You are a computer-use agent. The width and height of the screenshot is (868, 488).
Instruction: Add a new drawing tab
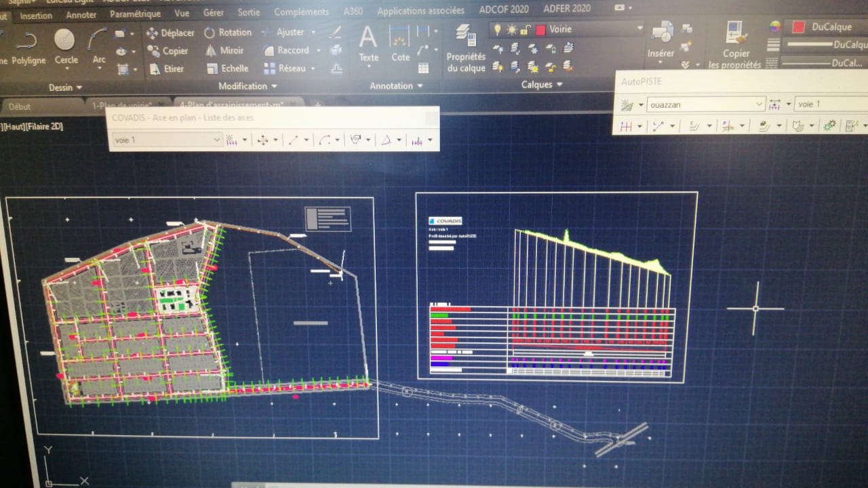(317, 104)
